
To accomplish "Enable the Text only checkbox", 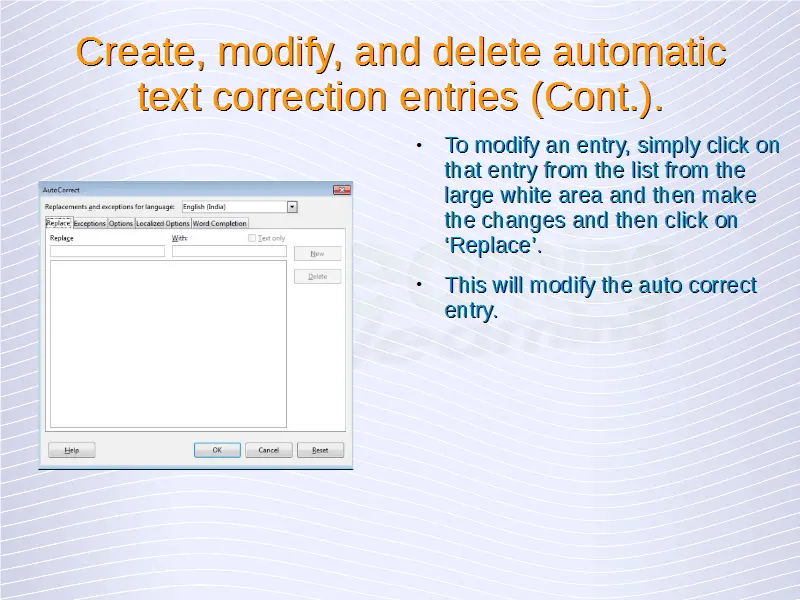I will coord(252,239).
